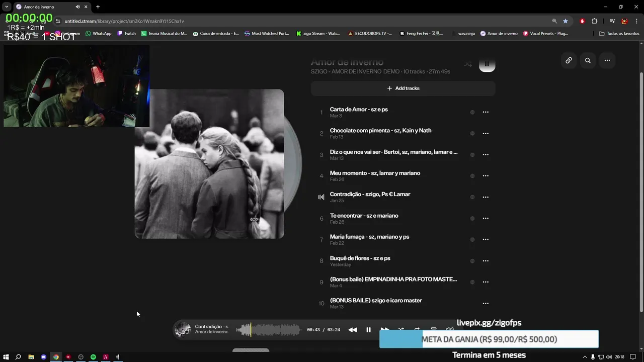Play track Chocolate com pimenta - sz, Kain y Nath
The width and height of the screenshot is (644, 362).
pos(380,130)
